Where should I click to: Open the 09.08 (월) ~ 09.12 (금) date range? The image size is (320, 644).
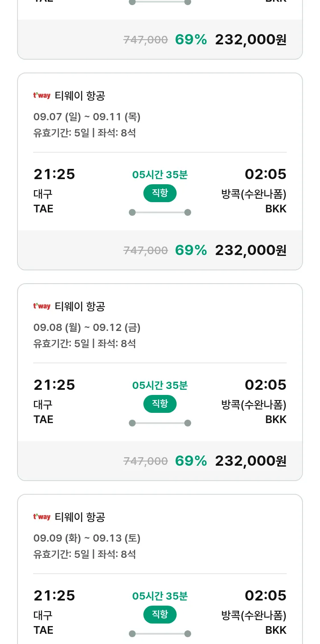87,327
